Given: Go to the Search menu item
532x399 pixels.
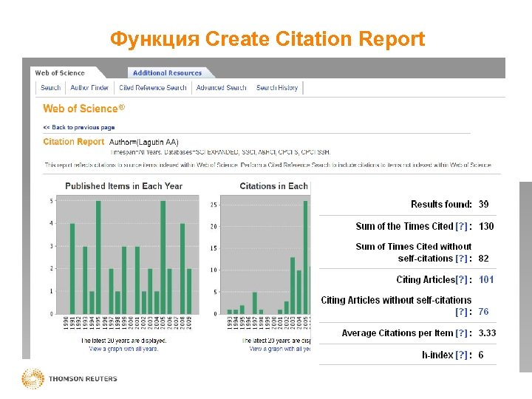Looking at the screenshot, I should pos(50,88).
